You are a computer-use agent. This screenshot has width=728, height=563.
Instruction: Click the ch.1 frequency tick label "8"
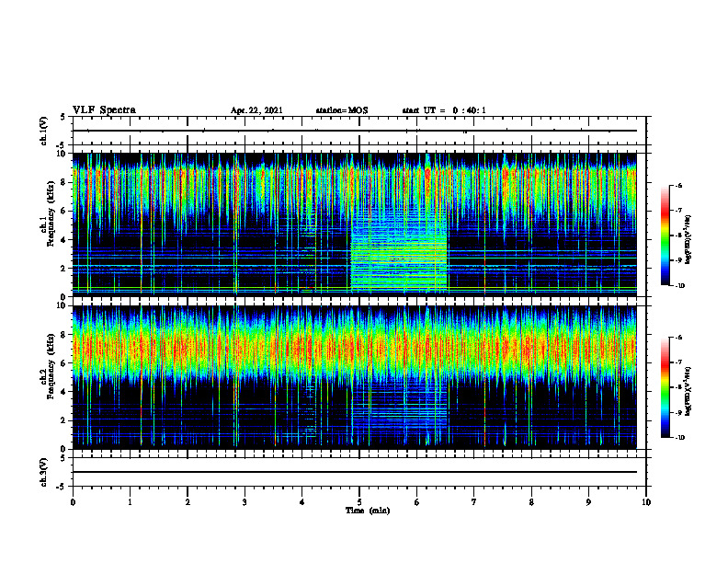[63, 182]
